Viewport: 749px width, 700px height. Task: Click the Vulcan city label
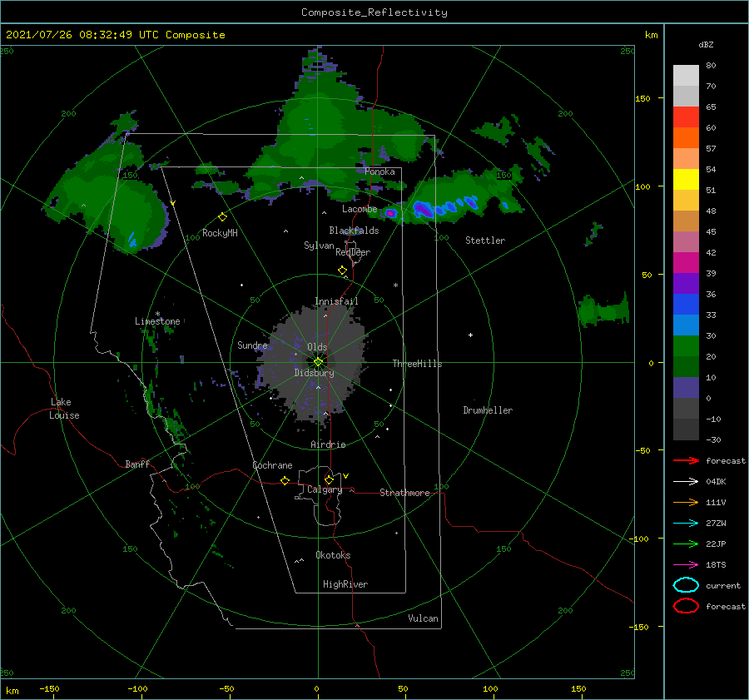point(424,618)
